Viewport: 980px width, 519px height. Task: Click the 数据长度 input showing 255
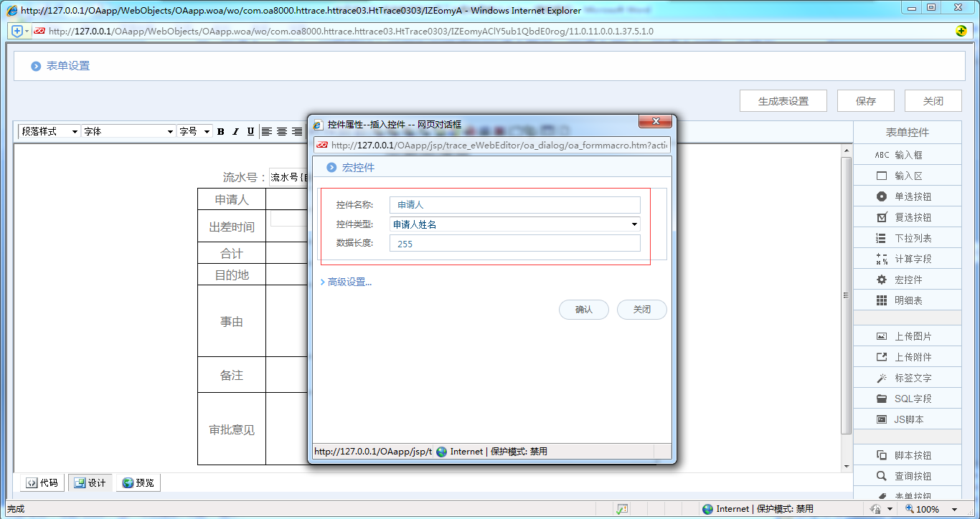pos(513,243)
